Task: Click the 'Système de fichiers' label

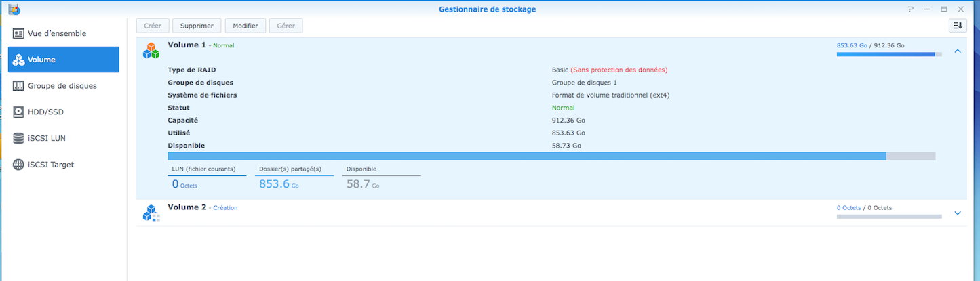Action: click(x=202, y=95)
